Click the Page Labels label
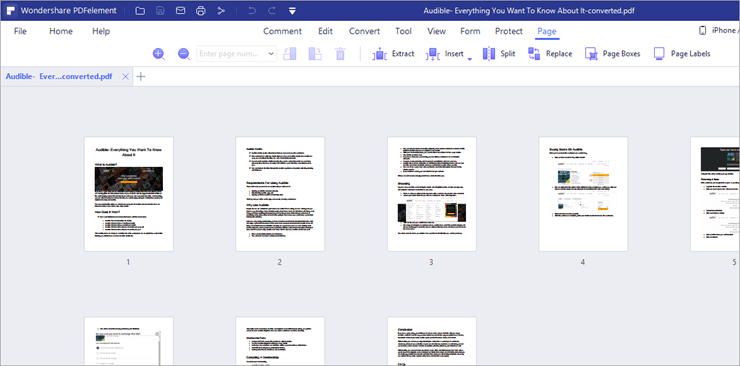Screen dimensions: 740x366 [690, 54]
